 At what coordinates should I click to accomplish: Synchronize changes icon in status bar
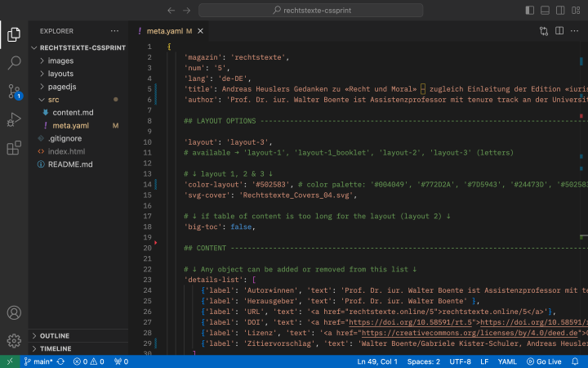point(60,361)
